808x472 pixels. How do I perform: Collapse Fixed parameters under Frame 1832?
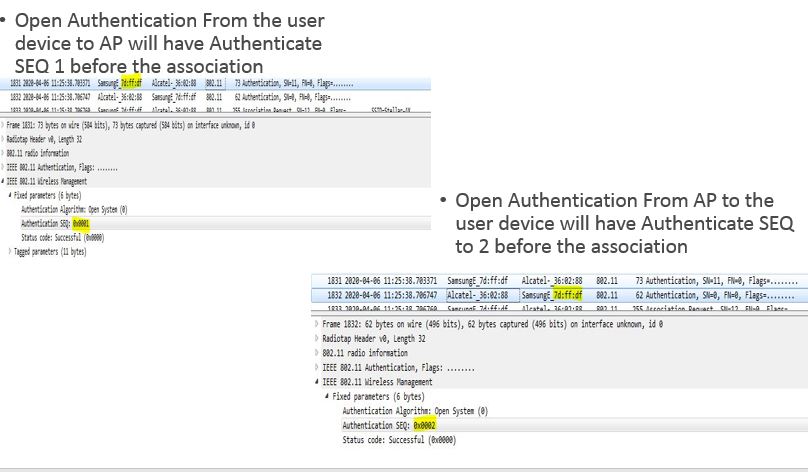[x=327, y=396]
